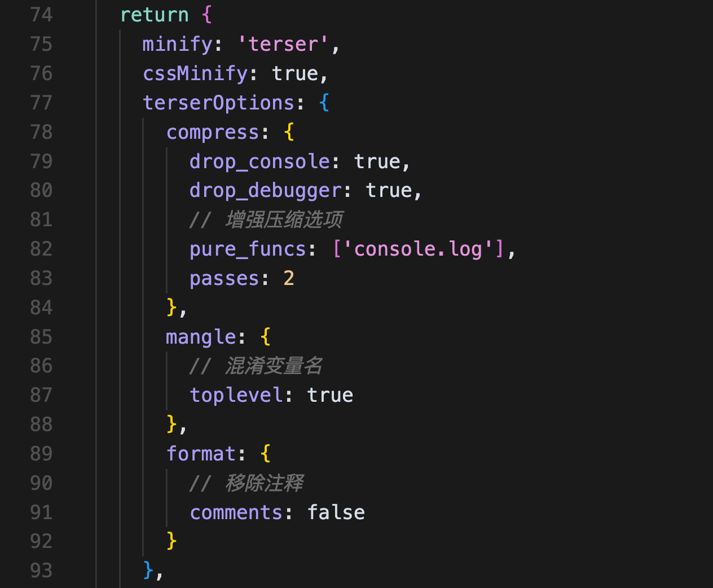Click the true value after toplevel
713x588 pixels.
330,395
